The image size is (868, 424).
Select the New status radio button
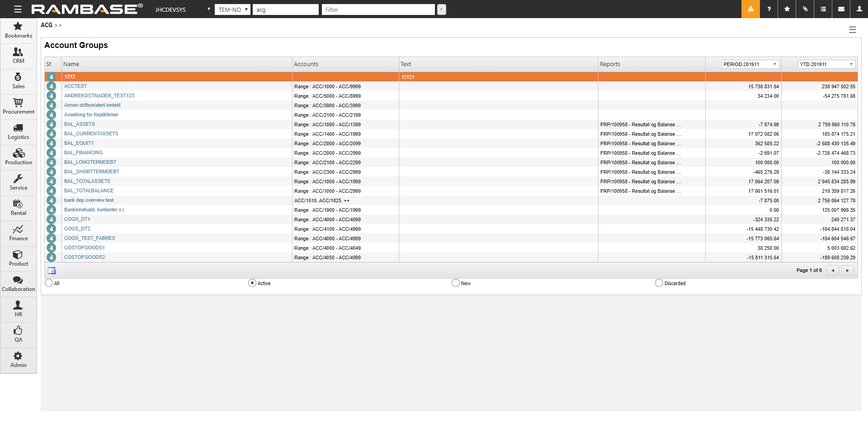456,283
